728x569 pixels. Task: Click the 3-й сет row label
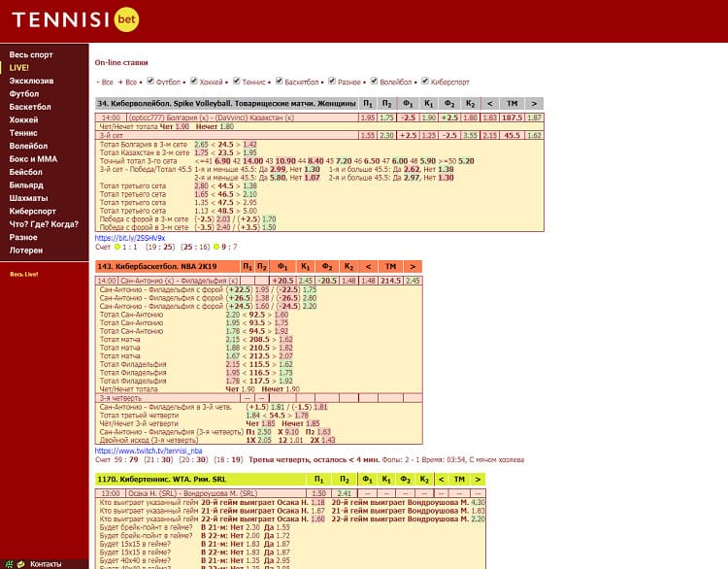pos(112,135)
